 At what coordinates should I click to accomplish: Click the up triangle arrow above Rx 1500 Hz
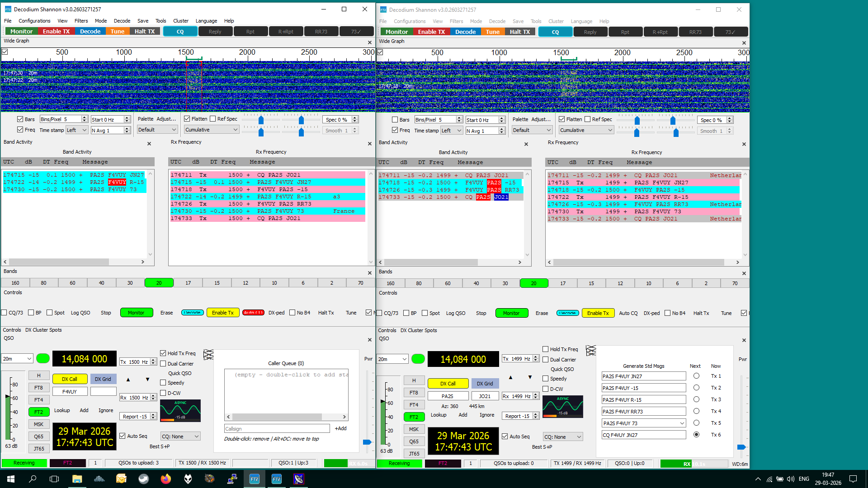point(128,380)
